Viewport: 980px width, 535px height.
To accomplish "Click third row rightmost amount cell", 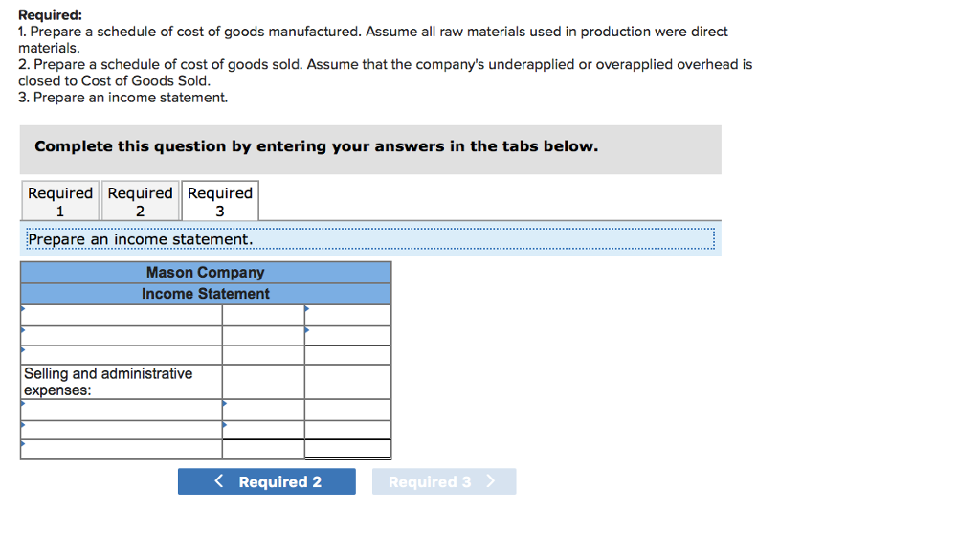I will click(347, 355).
